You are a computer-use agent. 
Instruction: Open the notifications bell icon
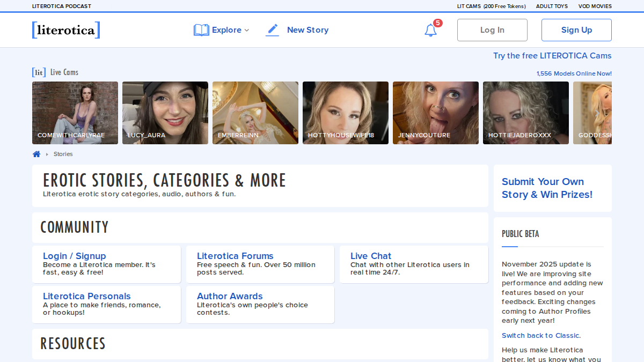(430, 30)
